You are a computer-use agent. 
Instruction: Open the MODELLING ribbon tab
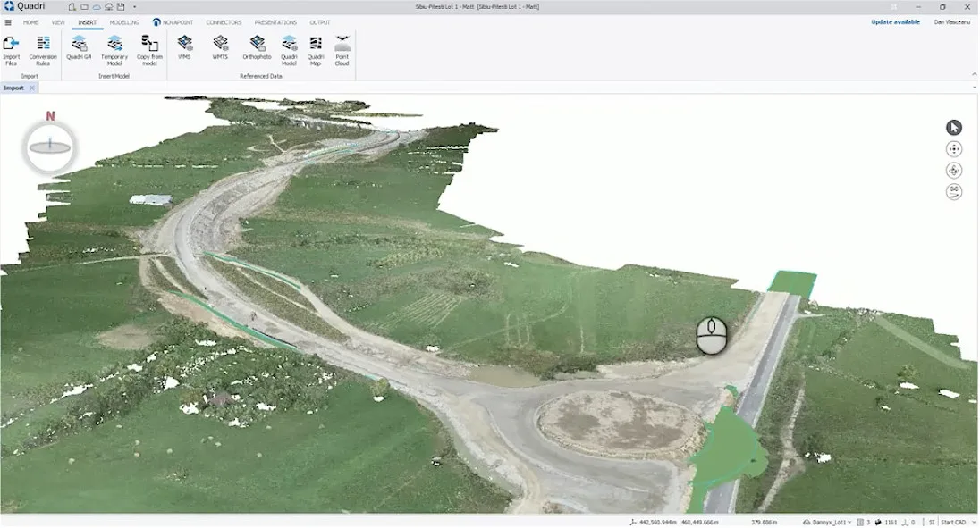tap(124, 22)
